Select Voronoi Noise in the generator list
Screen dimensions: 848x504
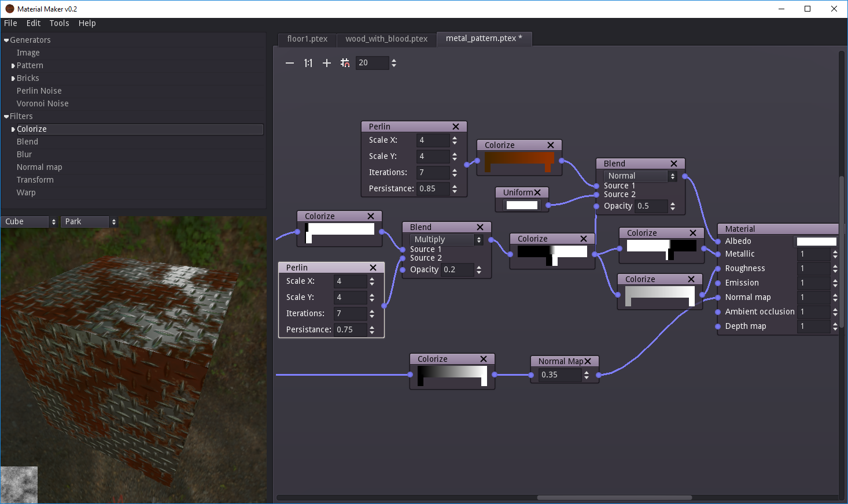click(x=42, y=103)
